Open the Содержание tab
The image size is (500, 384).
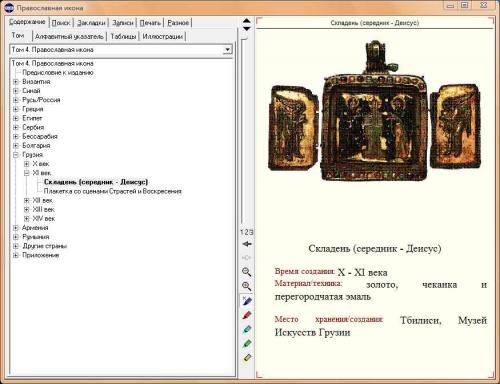[x=27, y=22]
